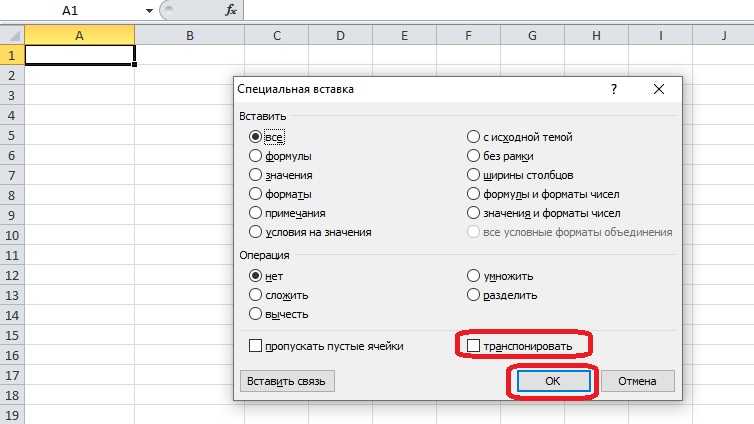Select operation 'нет' radio button
This screenshot has height=424, width=754.
point(255,276)
